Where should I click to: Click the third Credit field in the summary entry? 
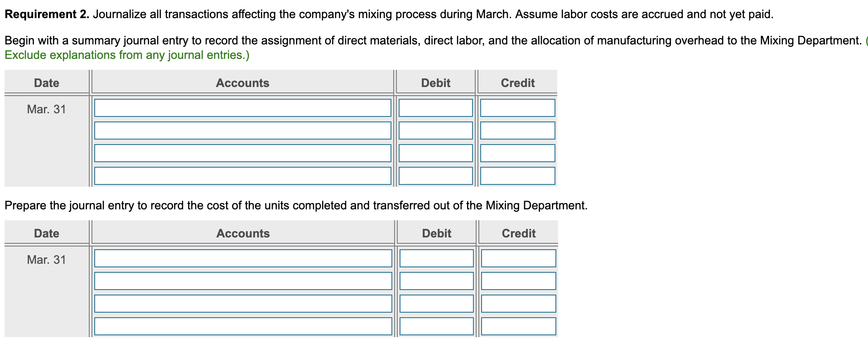coord(518,153)
